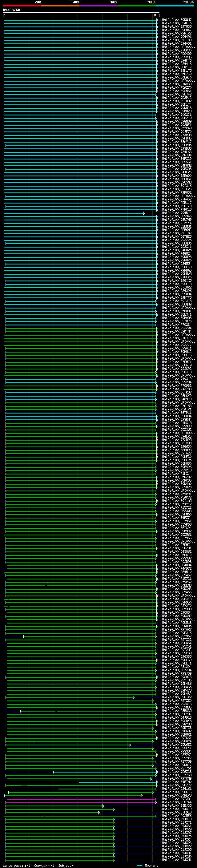Click the ~80% green identity legend segment
This screenshot has width=197, height=868.
coord(137,6)
